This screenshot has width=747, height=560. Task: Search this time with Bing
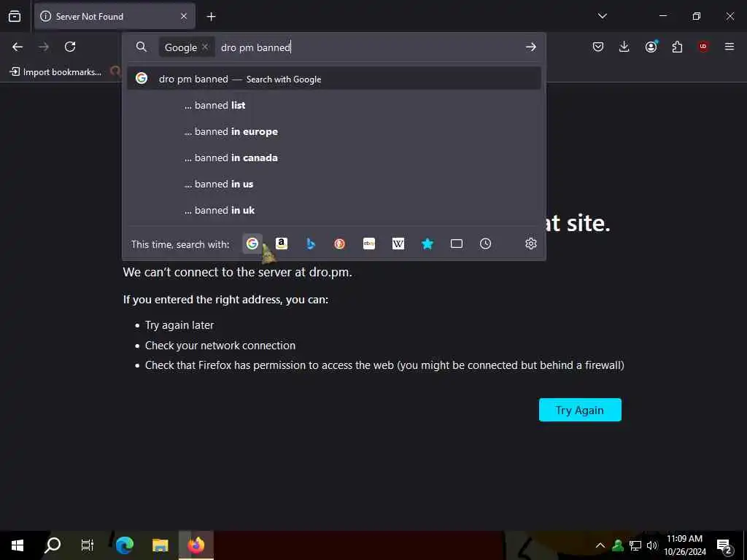pyautogui.click(x=311, y=244)
